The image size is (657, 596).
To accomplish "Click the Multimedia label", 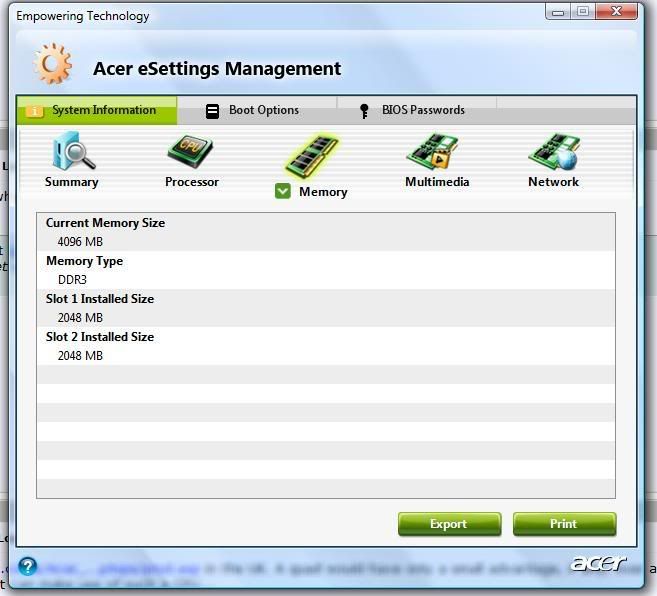I will (437, 182).
